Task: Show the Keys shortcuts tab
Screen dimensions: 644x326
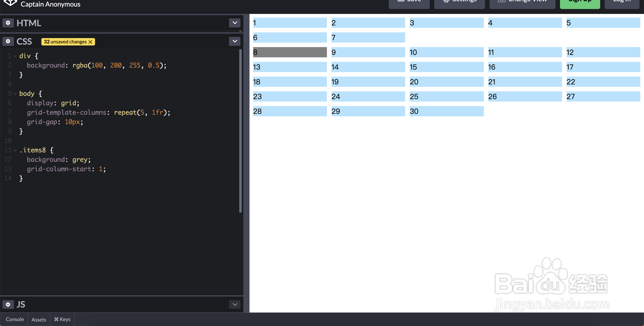Action: tap(62, 319)
